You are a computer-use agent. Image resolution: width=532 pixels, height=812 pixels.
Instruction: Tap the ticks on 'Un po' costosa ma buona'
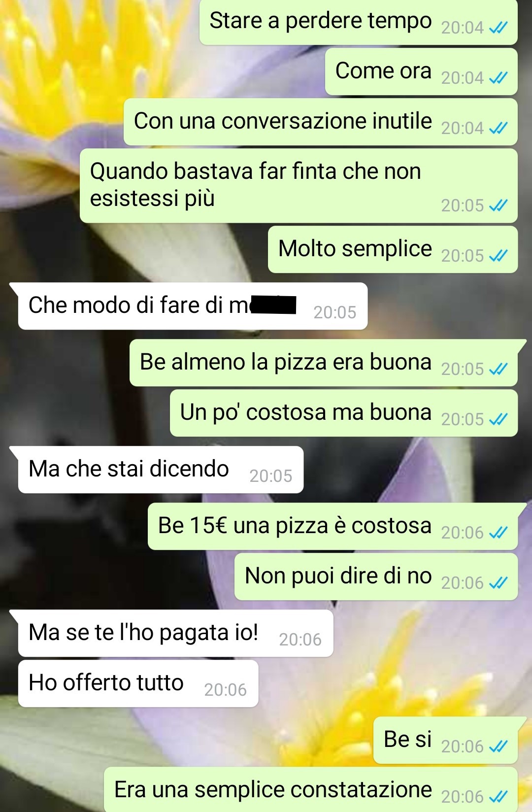pyautogui.click(x=498, y=419)
